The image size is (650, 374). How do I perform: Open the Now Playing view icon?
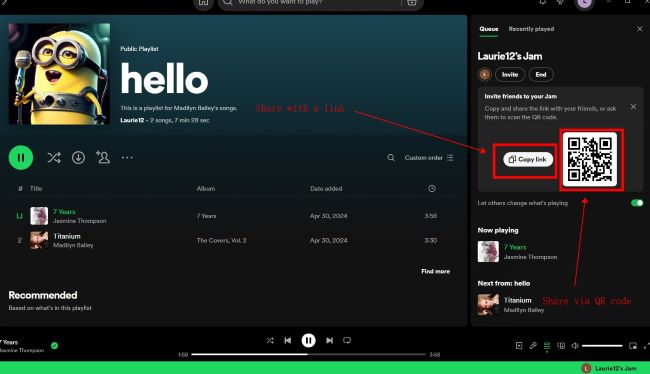519,345
